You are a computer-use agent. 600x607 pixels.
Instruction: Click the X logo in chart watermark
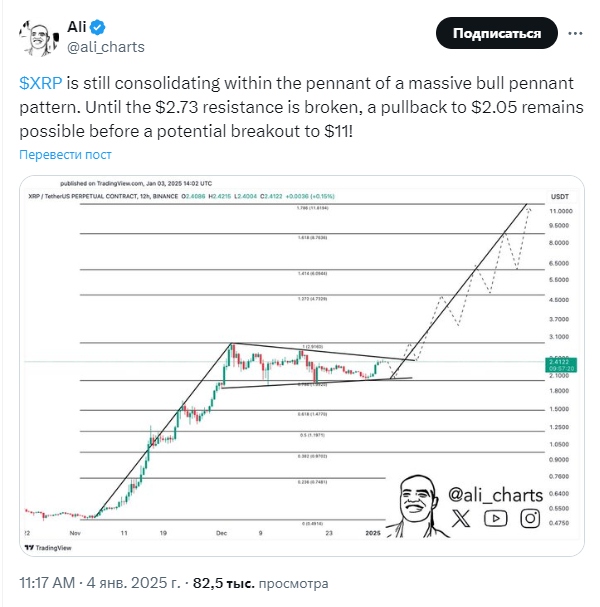click(461, 518)
